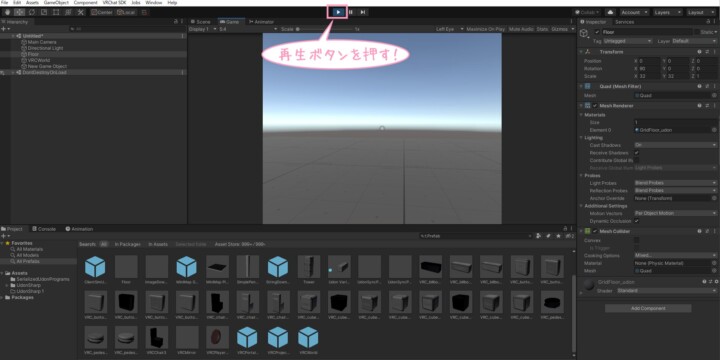Image resolution: width=720 pixels, height=360 pixels.
Task: Toggle Local handle rotation button
Action: (126, 12)
